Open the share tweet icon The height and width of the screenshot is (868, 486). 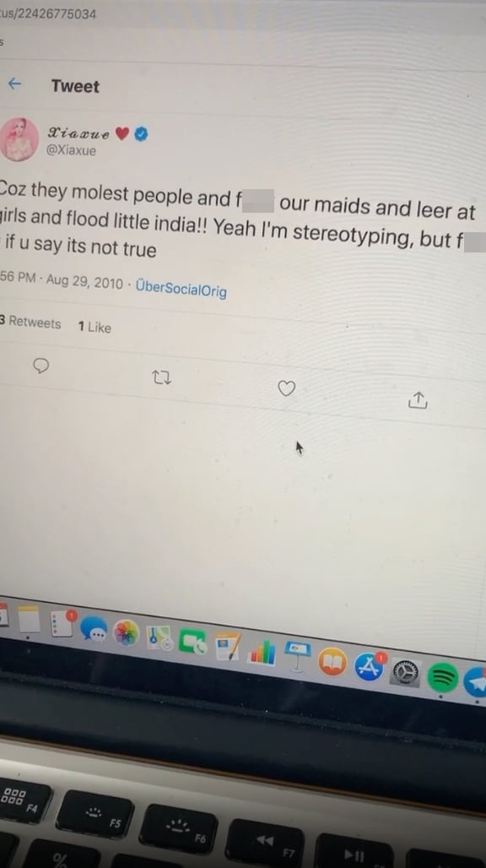pyautogui.click(x=418, y=399)
